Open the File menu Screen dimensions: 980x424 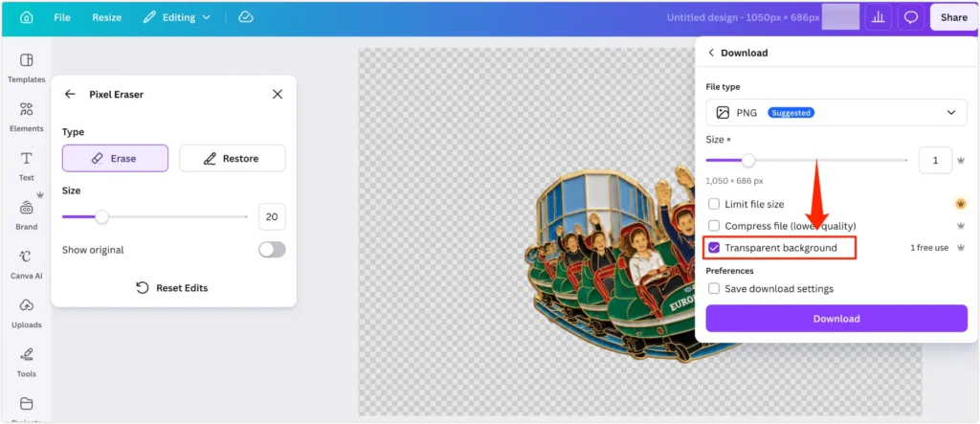coord(62,17)
